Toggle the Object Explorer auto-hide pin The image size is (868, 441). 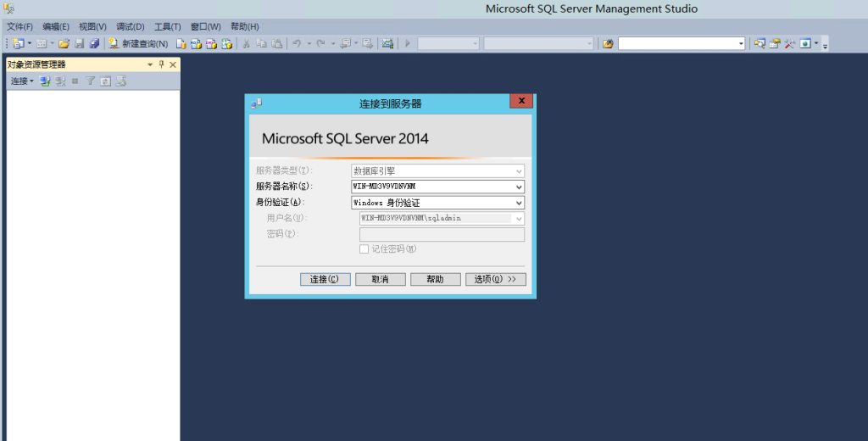[162, 64]
